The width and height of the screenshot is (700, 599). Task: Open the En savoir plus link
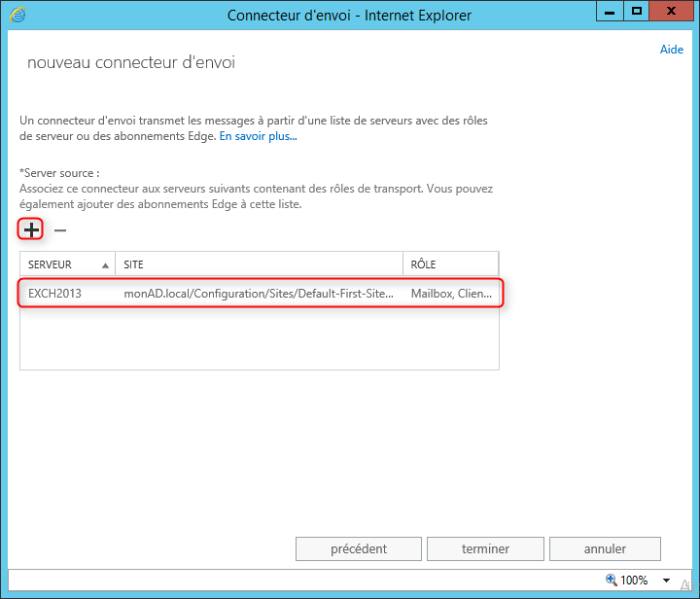coord(258,136)
